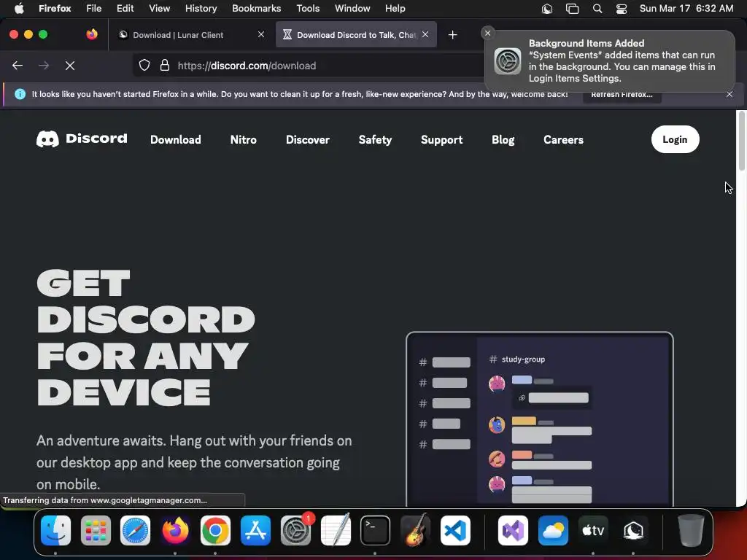
Task: Click the tracking protection shield icon
Action: [144, 65]
